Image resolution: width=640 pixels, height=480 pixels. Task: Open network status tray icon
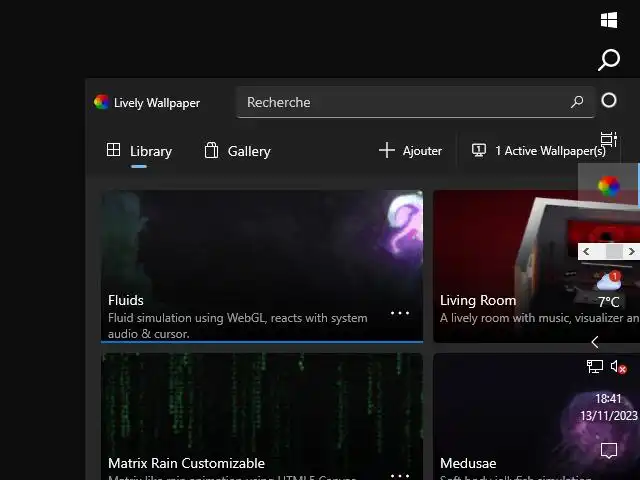pyautogui.click(x=595, y=366)
